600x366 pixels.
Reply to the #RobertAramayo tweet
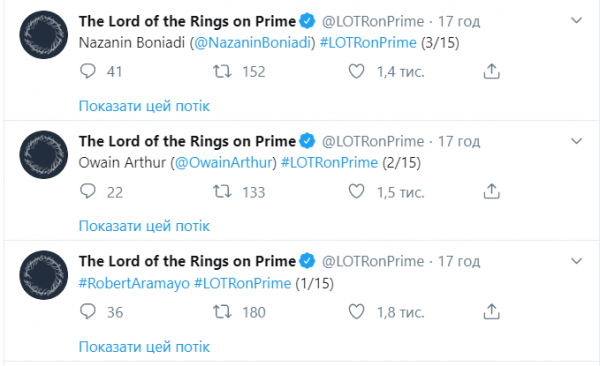[x=88, y=312]
